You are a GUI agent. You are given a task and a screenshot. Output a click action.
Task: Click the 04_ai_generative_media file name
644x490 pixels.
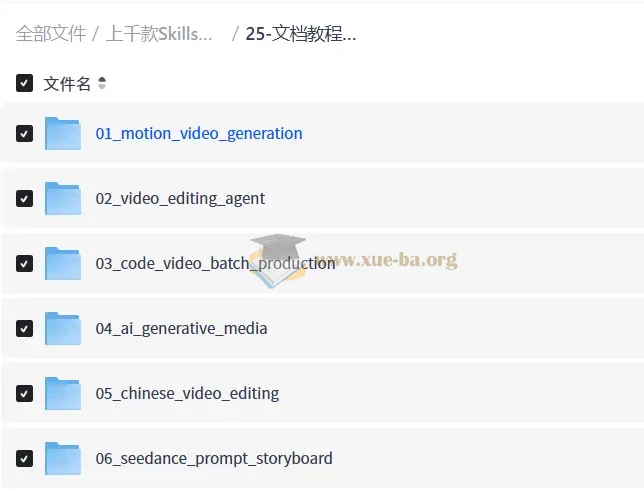181,329
